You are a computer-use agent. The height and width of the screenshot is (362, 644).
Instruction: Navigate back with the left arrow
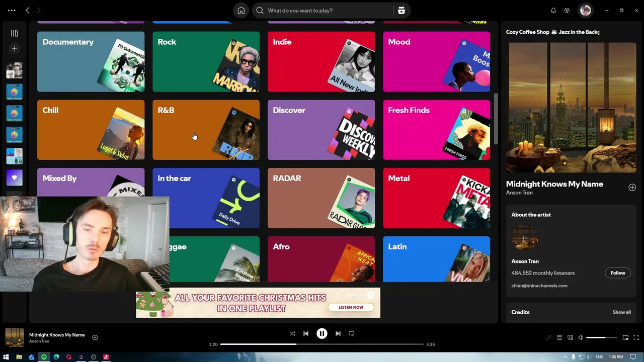(x=28, y=11)
